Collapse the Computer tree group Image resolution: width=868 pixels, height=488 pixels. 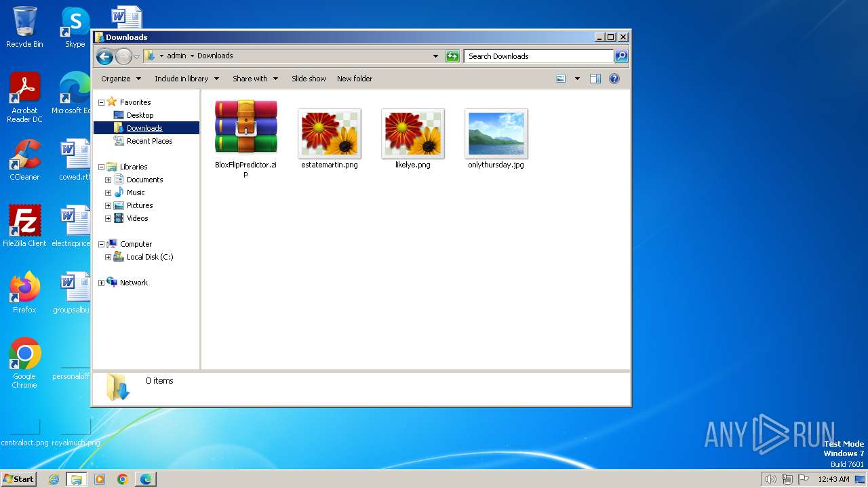click(x=101, y=244)
